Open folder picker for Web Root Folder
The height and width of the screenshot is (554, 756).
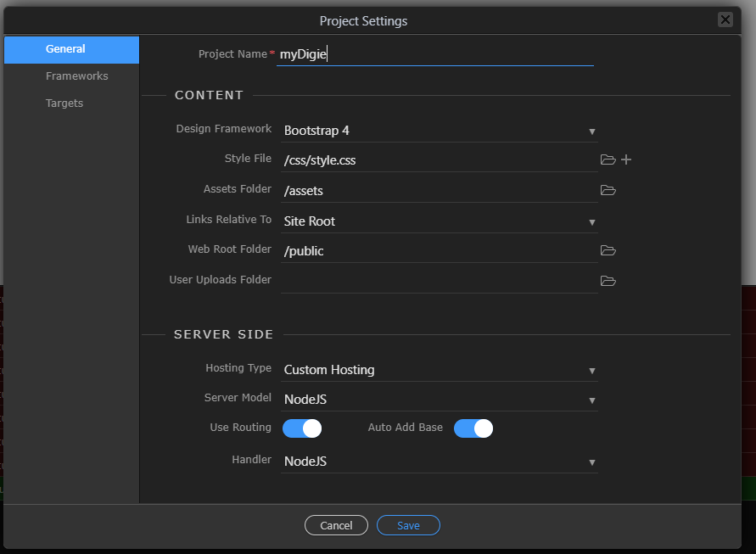[608, 250]
